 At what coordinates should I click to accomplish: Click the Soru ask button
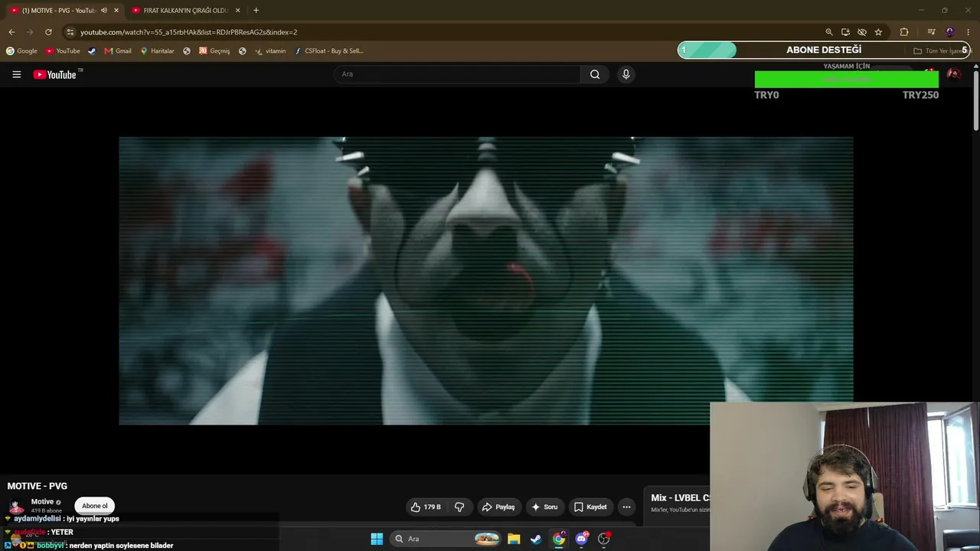pyautogui.click(x=544, y=507)
